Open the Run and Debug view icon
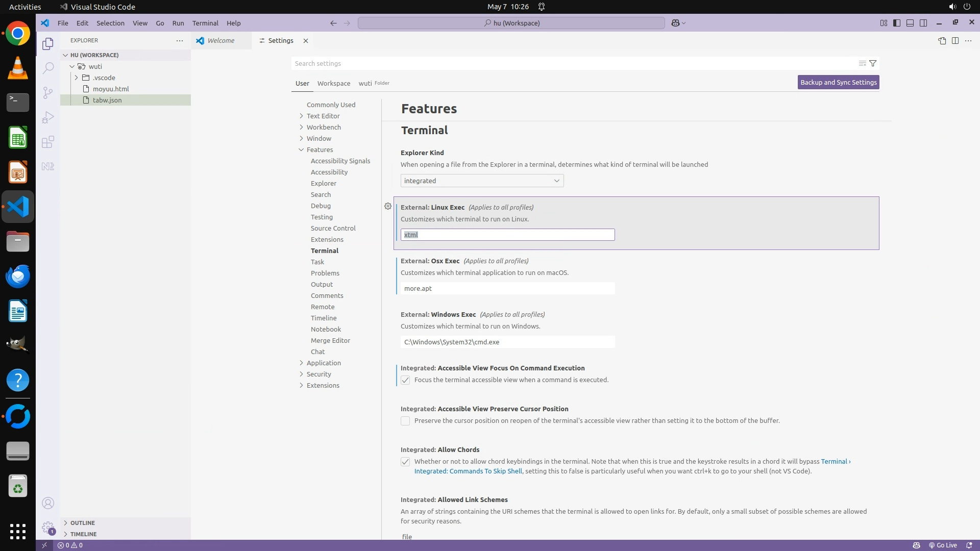 click(47, 117)
